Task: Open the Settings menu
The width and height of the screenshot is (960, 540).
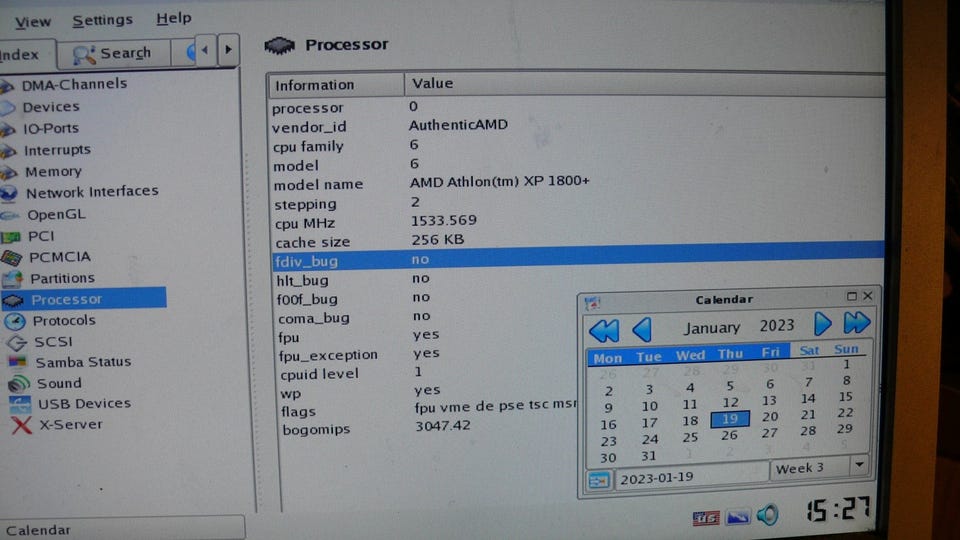Action: [x=102, y=20]
